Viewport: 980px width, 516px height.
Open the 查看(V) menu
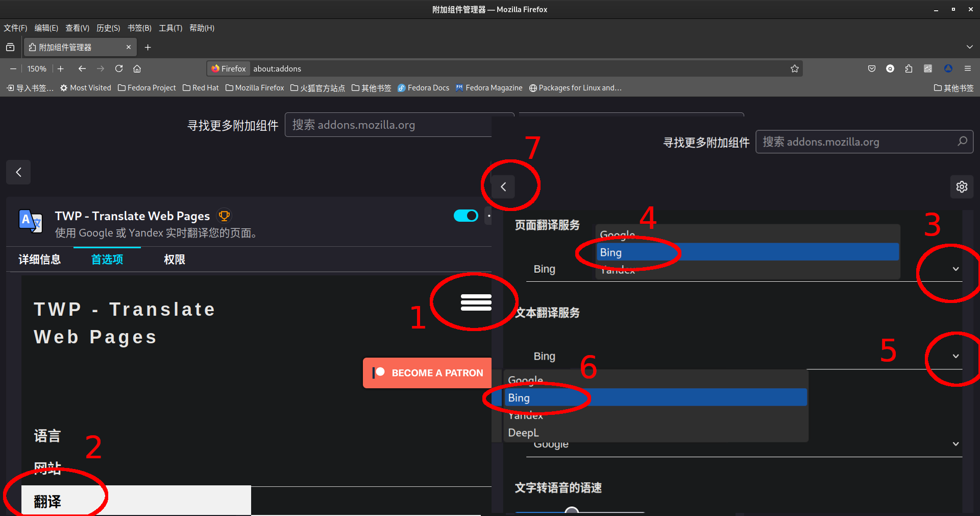77,28
